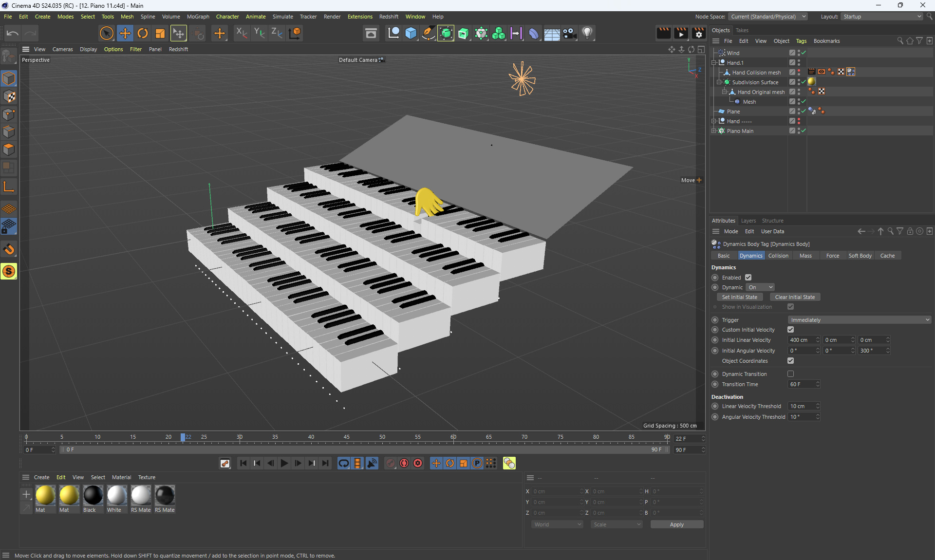Click Set Initial State button
The width and height of the screenshot is (935, 560).
point(739,297)
